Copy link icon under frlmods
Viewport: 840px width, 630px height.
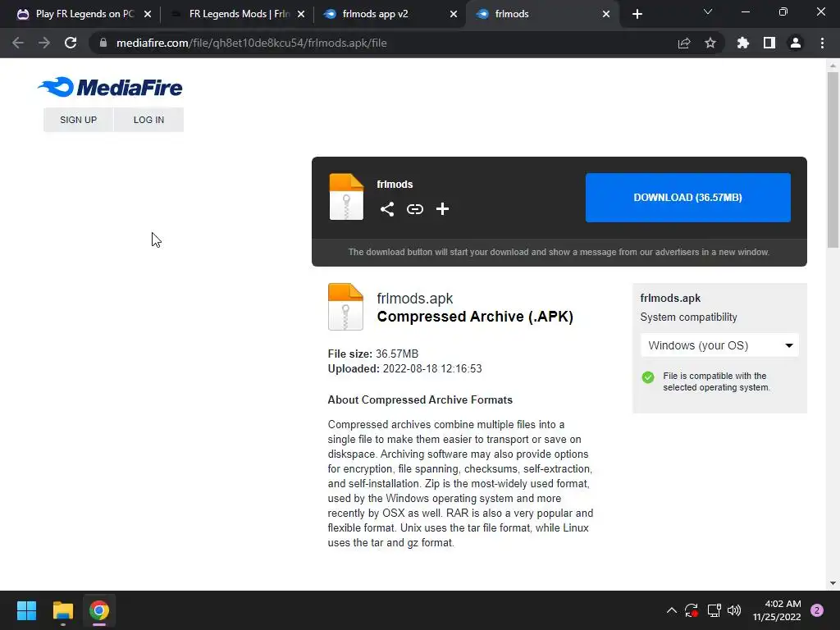click(414, 209)
